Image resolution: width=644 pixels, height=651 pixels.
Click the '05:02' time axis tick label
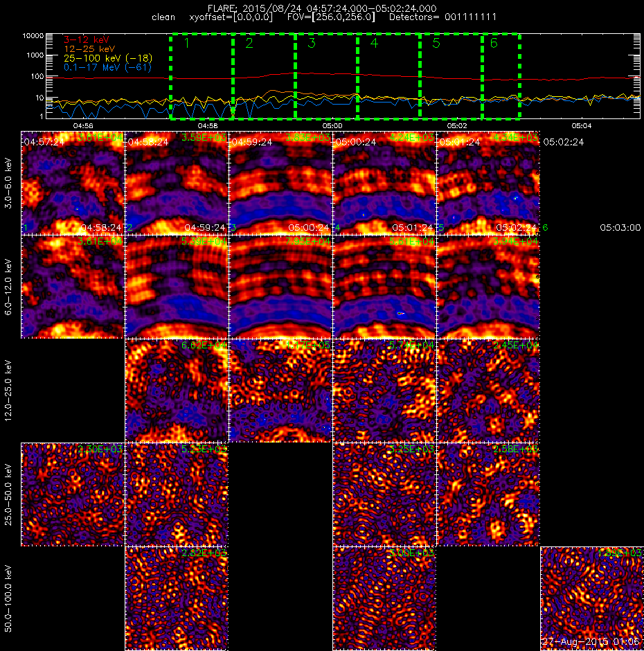(x=457, y=125)
